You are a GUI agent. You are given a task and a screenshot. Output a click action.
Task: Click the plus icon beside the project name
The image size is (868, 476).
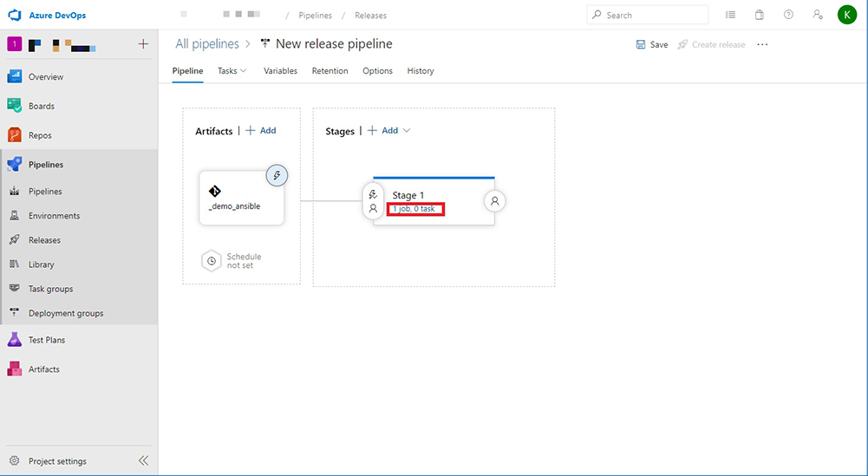point(143,43)
